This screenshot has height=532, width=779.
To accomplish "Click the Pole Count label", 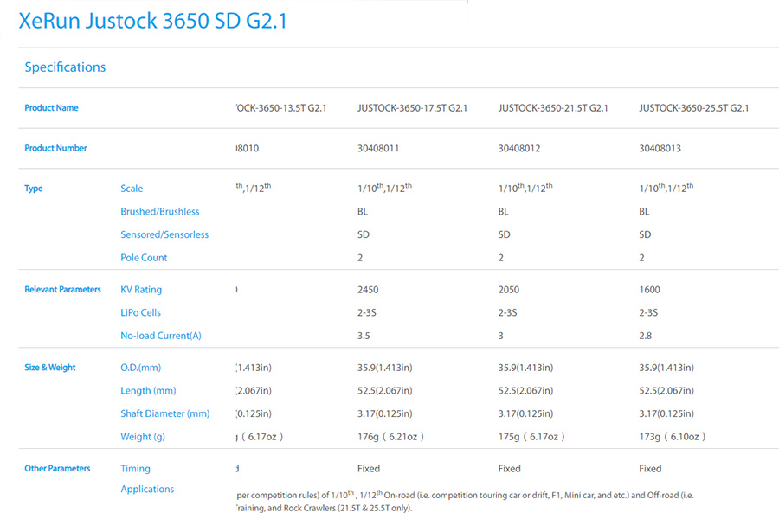I will pos(144,257).
